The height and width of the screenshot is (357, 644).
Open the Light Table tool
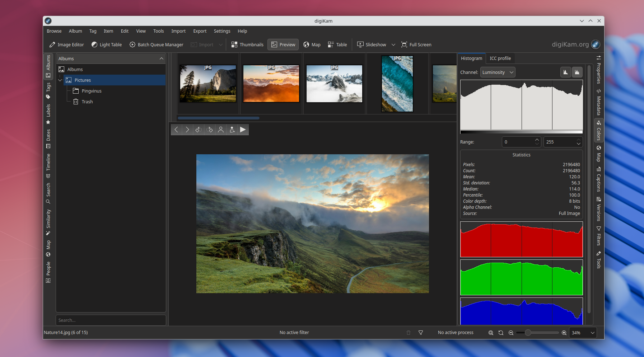(x=107, y=44)
